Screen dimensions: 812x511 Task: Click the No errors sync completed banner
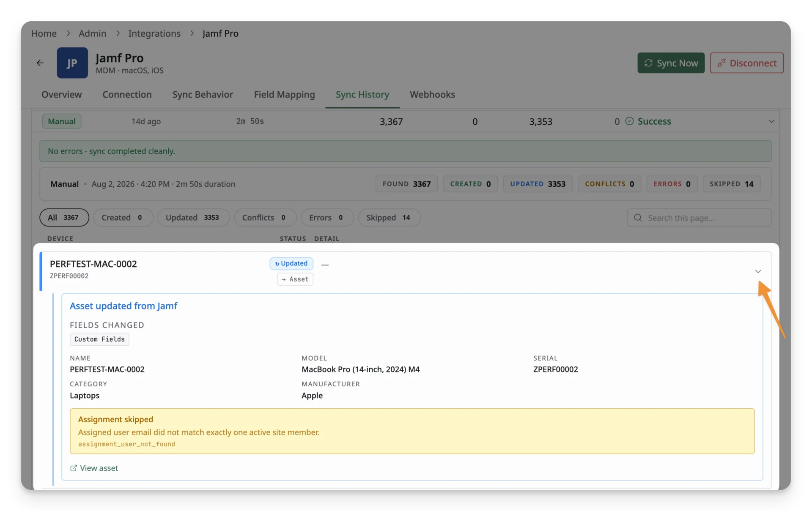pos(405,151)
